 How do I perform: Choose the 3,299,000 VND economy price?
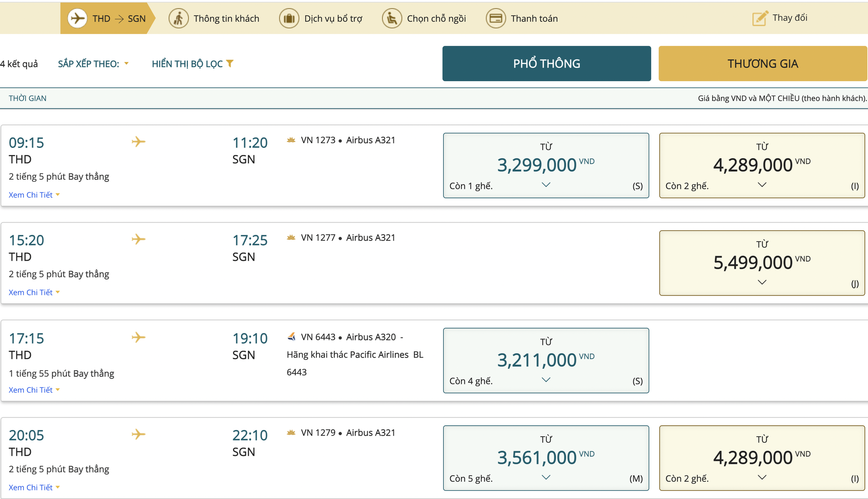coord(546,165)
